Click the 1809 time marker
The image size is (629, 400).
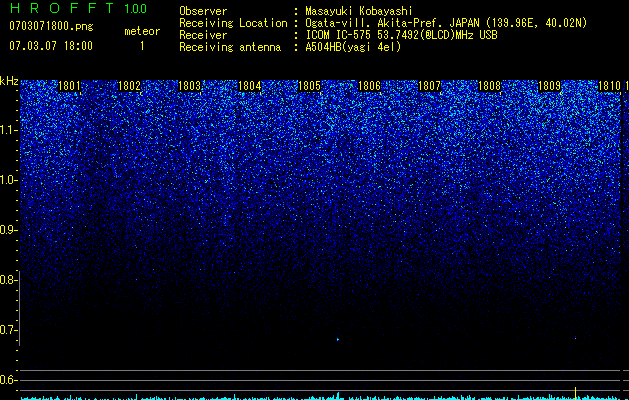coord(549,86)
